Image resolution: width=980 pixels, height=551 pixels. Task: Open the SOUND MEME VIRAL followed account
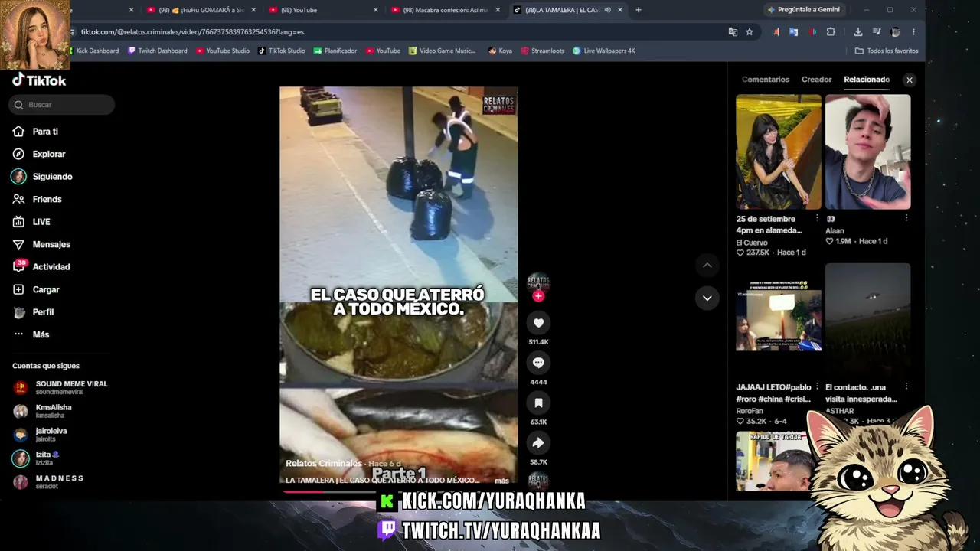(x=60, y=387)
